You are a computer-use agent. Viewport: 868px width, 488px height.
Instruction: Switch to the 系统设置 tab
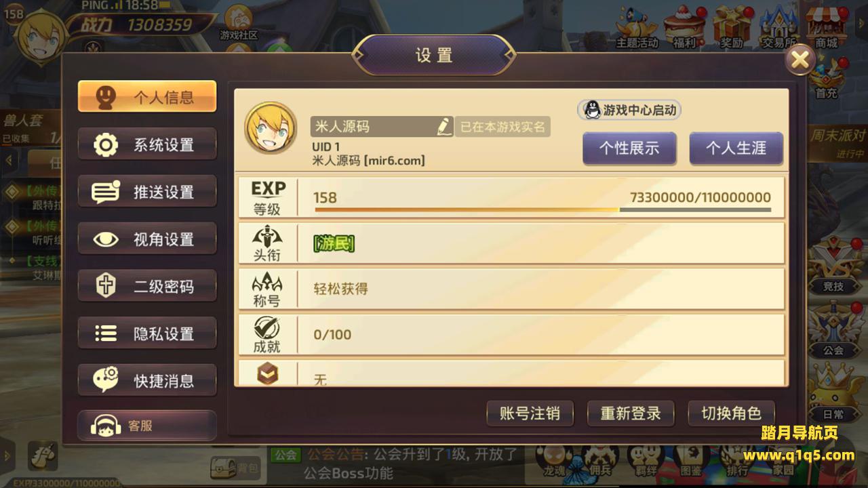147,144
